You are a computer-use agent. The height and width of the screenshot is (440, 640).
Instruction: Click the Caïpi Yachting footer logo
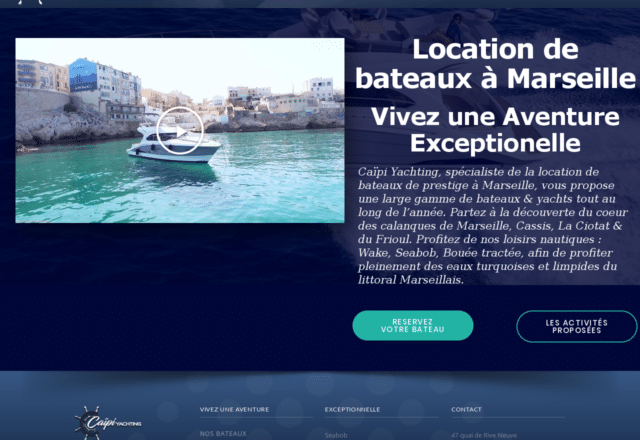108,422
